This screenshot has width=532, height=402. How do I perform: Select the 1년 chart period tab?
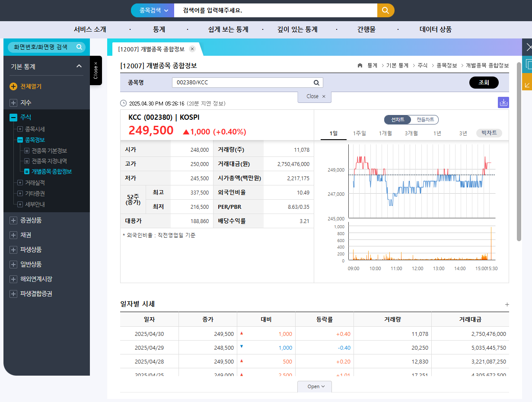[x=437, y=133]
